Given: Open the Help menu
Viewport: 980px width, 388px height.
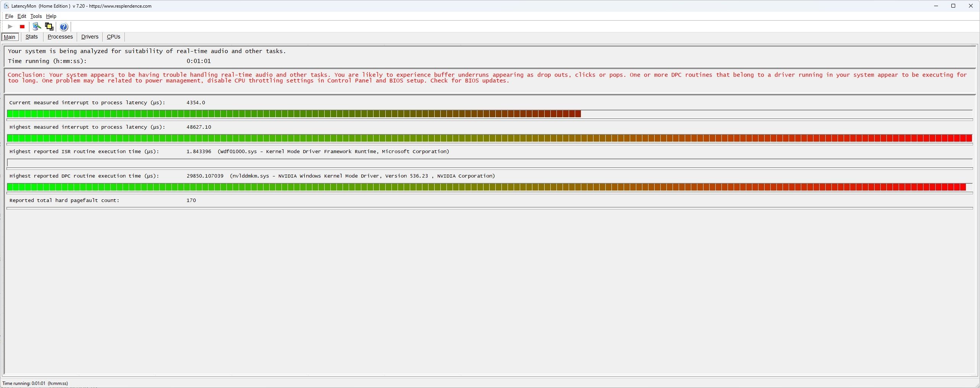Looking at the screenshot, I should pyautogui.click(x=51, y=16).
